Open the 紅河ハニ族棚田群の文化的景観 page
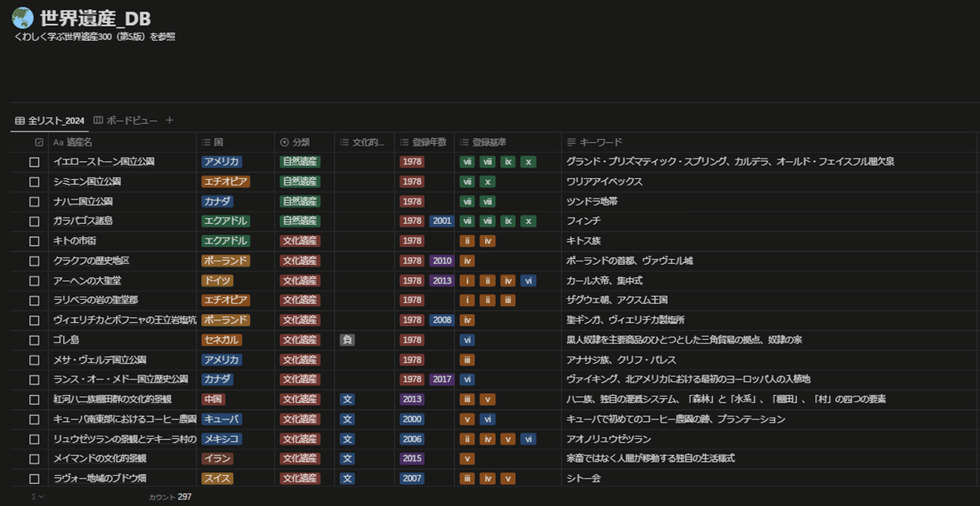 click(111, 399)
